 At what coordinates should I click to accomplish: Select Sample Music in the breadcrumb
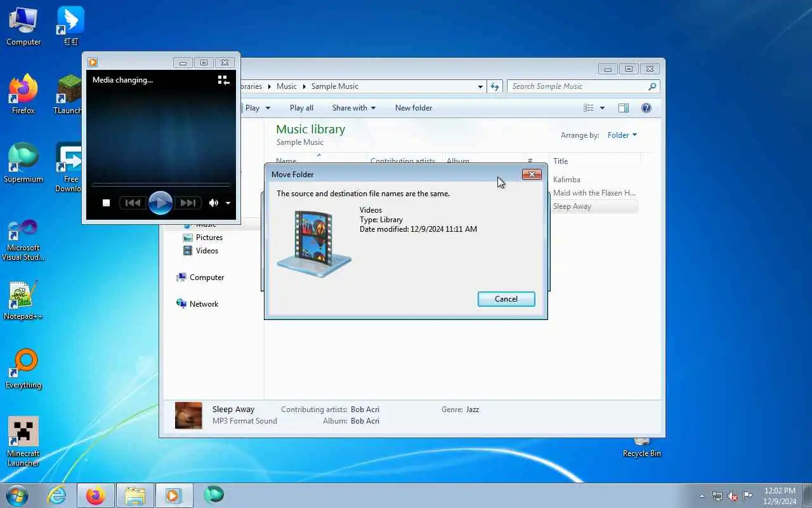pos(335,86)
